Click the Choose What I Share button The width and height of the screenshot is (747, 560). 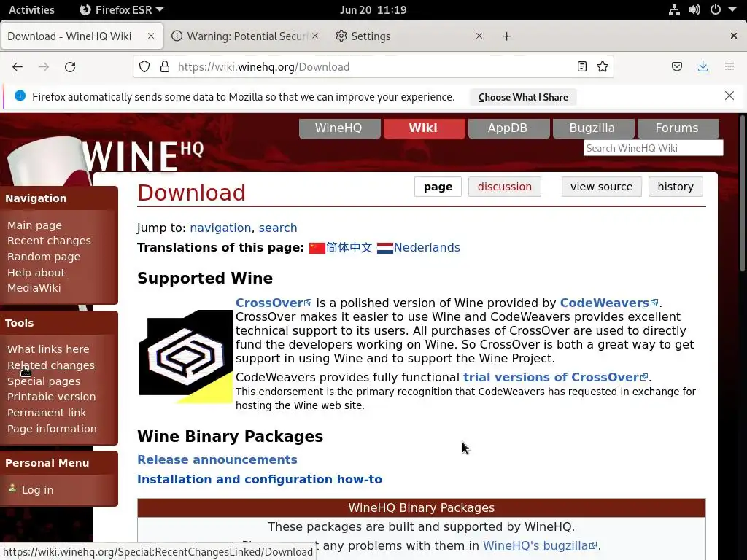523,97
